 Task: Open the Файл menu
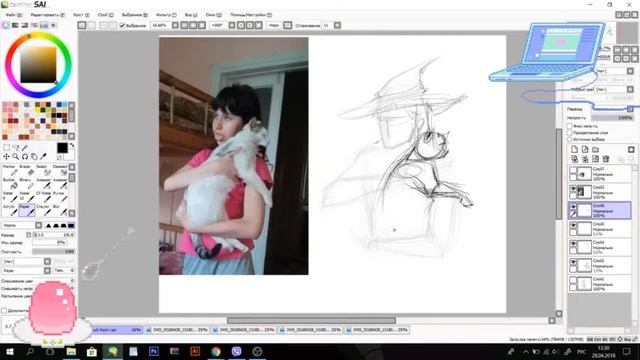[13, 15]
